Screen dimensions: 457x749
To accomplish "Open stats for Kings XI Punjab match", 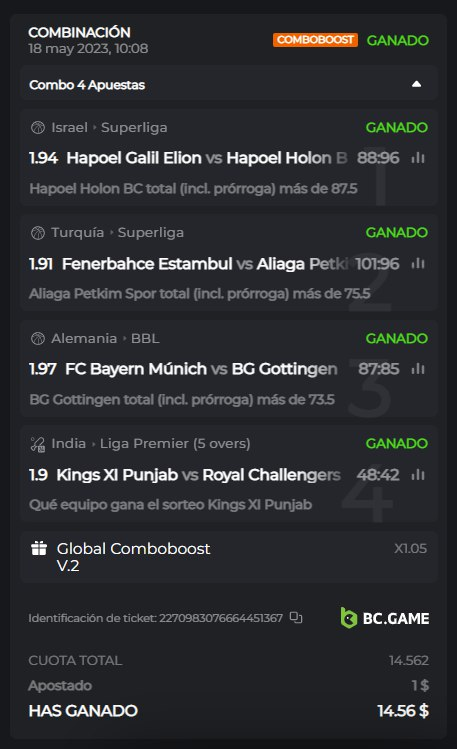I will (x=418, y=475).
